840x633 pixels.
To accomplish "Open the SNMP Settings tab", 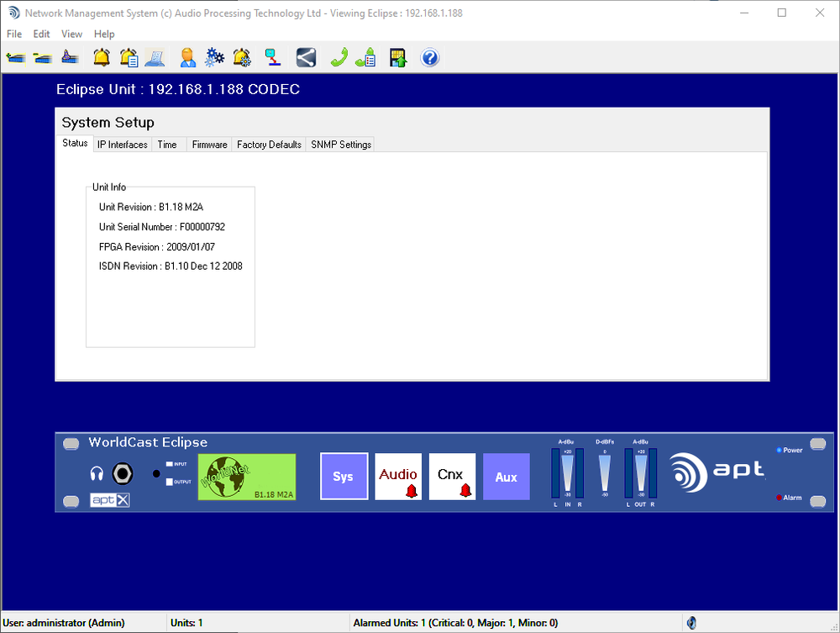I will pos(340,144).
